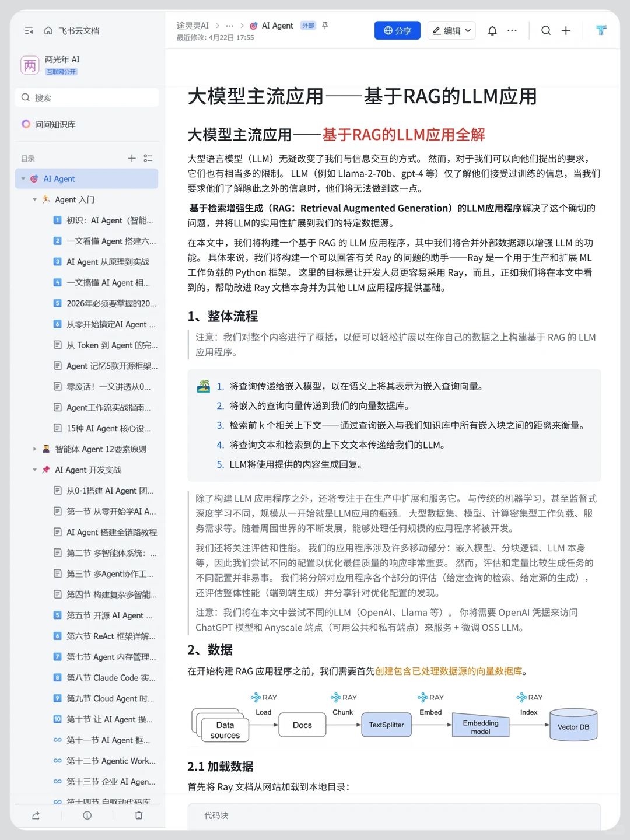This screenshot has height=840, width=630.
Task: Open 第四节 构建复杂多智能... document
Action: point(105,594)
